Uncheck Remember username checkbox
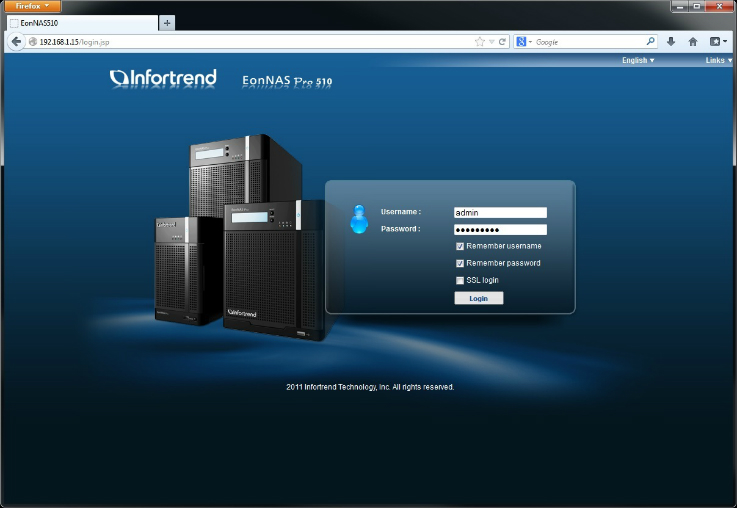737x508 pixels. click(x=460, y=246)
